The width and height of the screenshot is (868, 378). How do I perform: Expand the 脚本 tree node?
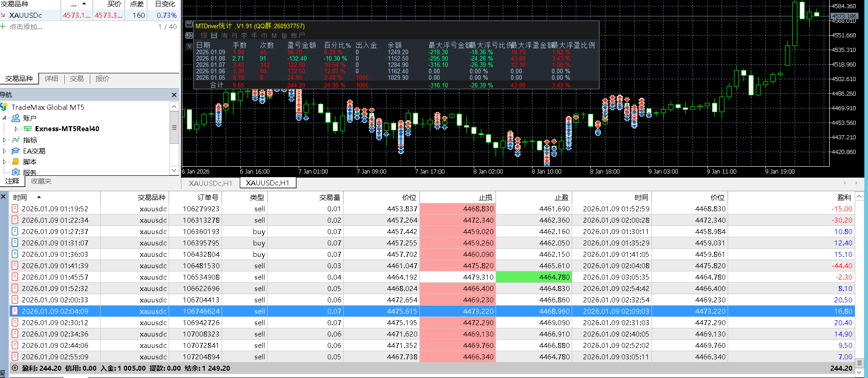(5, 162)
